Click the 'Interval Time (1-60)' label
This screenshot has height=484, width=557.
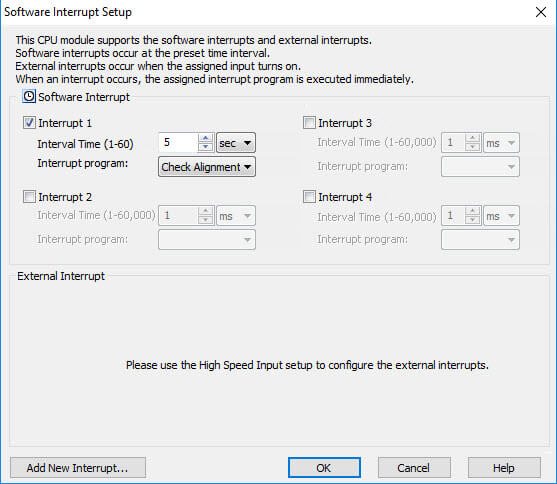85,144
